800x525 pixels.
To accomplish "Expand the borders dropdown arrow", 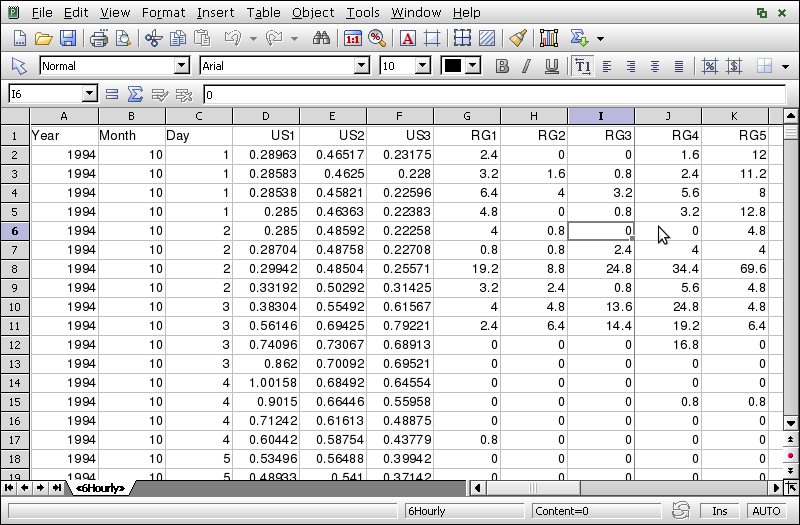I will [x=786, y=66].
